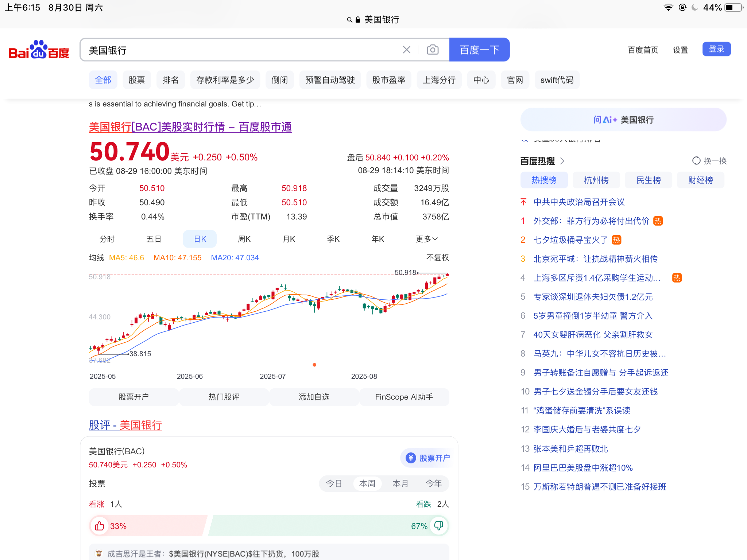
Task: Switch chart to 日K view
Action: pyautogui.click(x=200, y=239)
